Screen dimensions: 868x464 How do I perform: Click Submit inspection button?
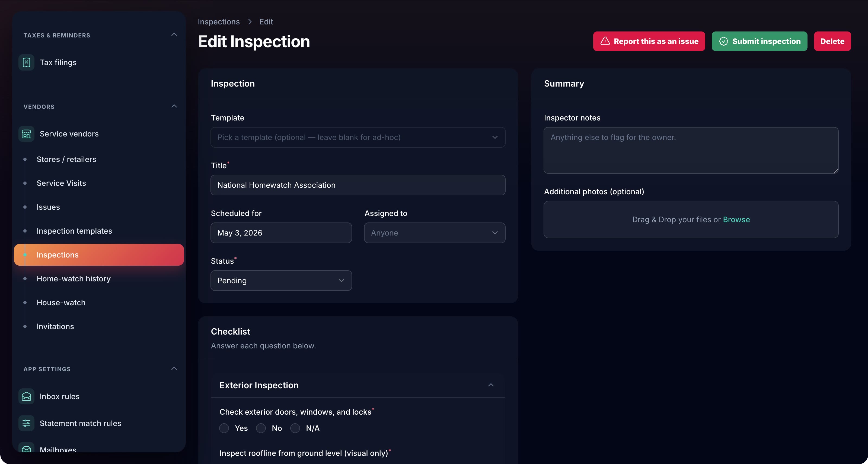[759, 41]
